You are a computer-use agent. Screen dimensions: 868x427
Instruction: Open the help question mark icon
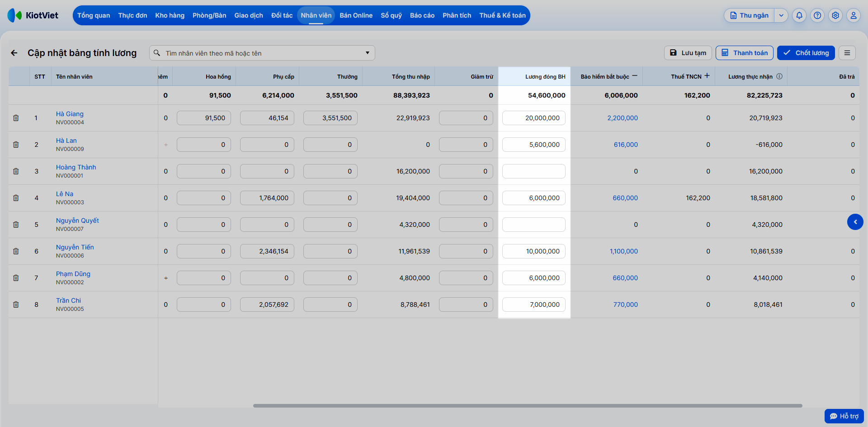817,15
